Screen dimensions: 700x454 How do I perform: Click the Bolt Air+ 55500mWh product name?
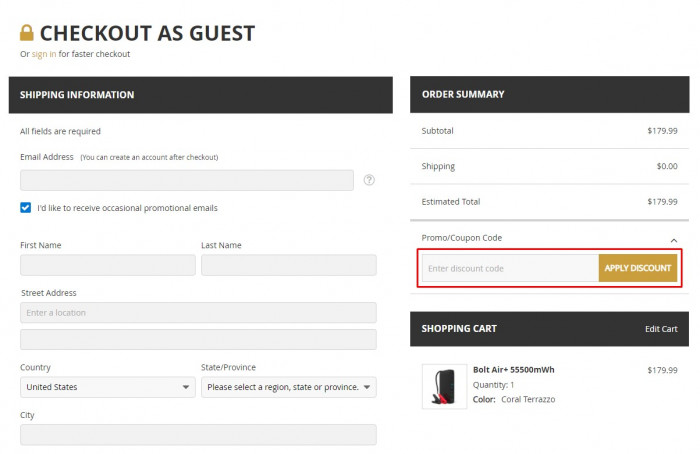coord(513,370)
